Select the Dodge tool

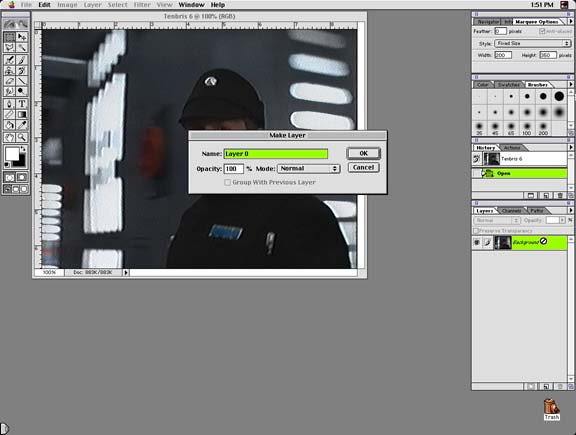[22, 91]
